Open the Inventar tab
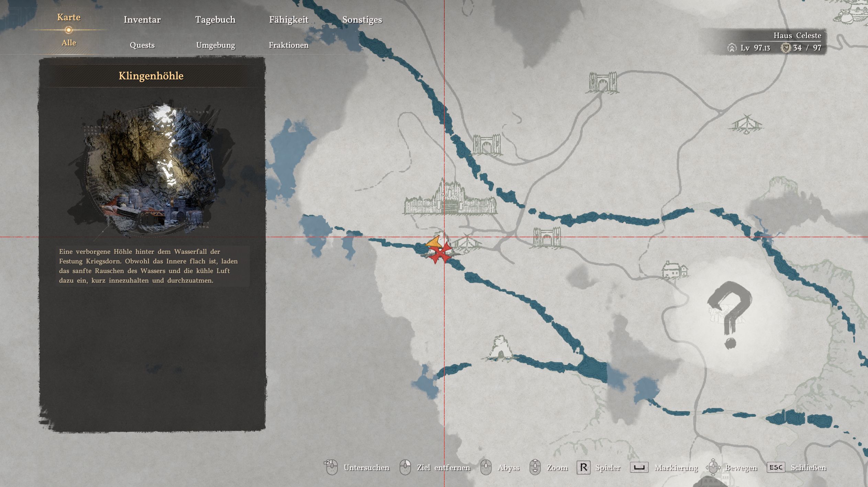 point(142,20)
